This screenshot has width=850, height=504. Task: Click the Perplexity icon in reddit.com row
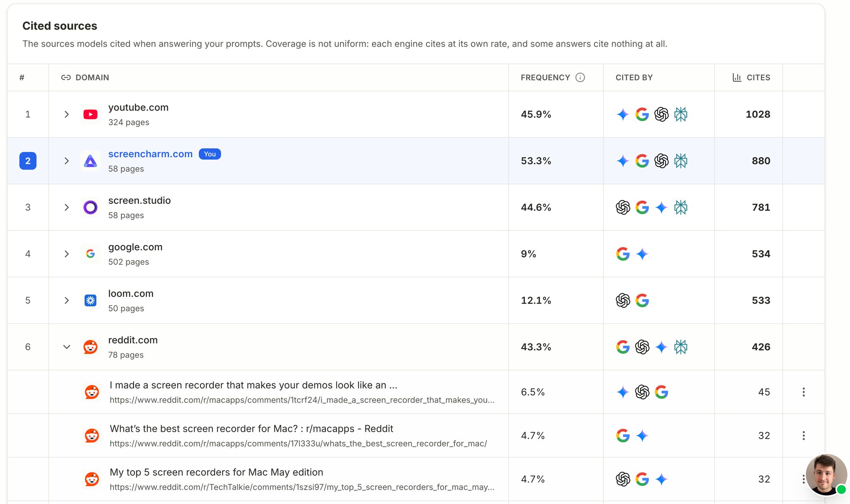(x=681, y=347)
